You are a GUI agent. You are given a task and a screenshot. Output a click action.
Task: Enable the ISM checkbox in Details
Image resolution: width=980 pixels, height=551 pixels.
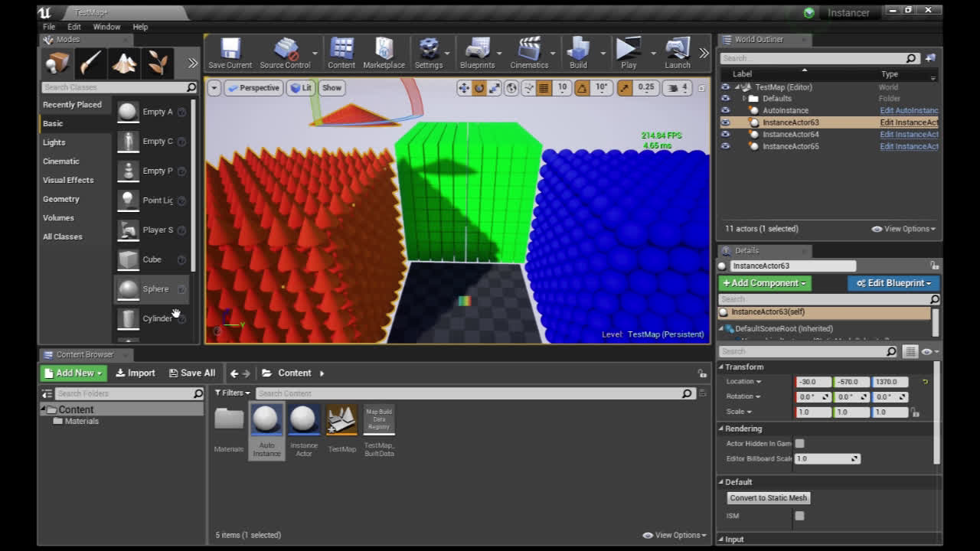coord(799,516)
